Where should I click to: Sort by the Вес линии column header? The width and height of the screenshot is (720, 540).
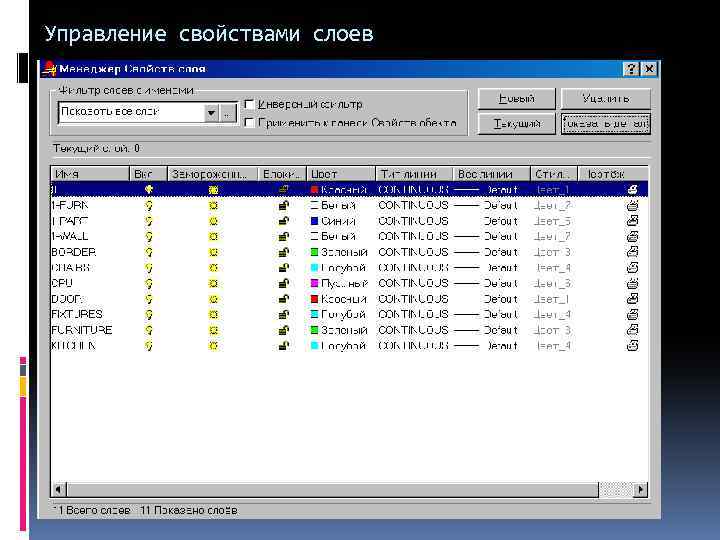click(492, 174)
